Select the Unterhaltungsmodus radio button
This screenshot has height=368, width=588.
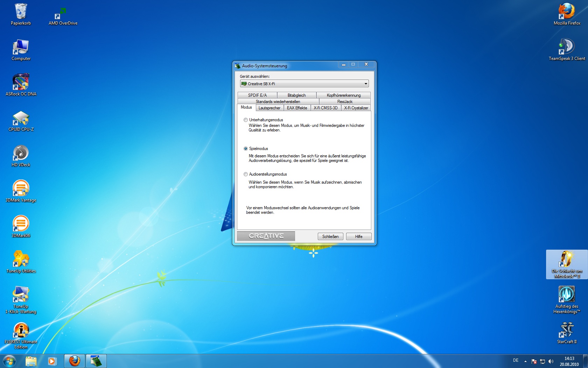pos(246,120)
